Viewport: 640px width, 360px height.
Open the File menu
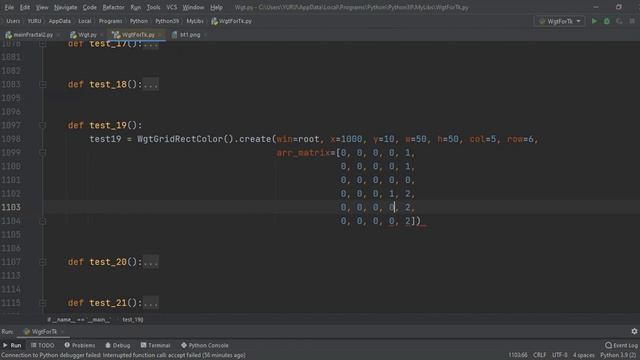pyautogui.click(x=9, y=7)
